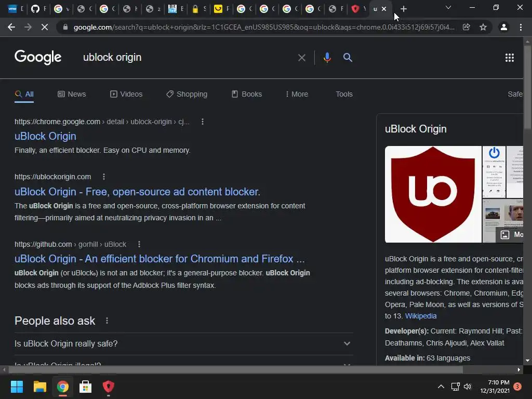532x399 pixels.
Task: Switch to Shopping results
Action: click(187, 94)
